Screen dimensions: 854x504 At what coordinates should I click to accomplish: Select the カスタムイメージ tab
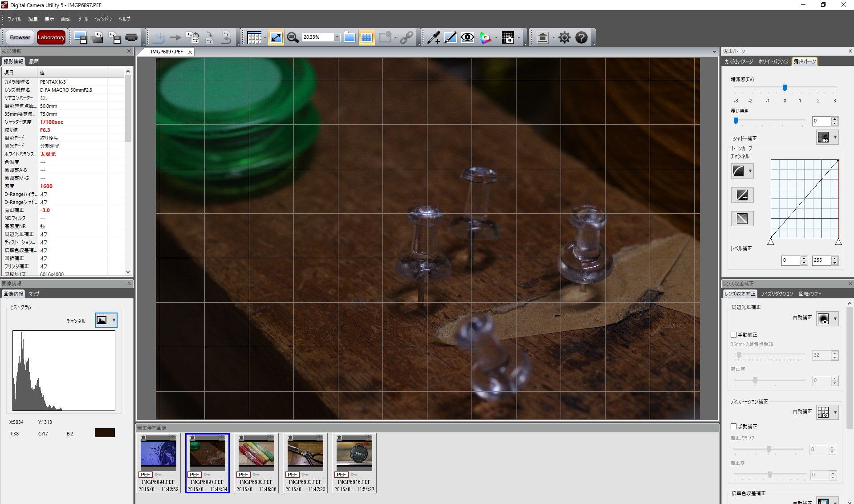pyautogui.click(x=739, y=61)
